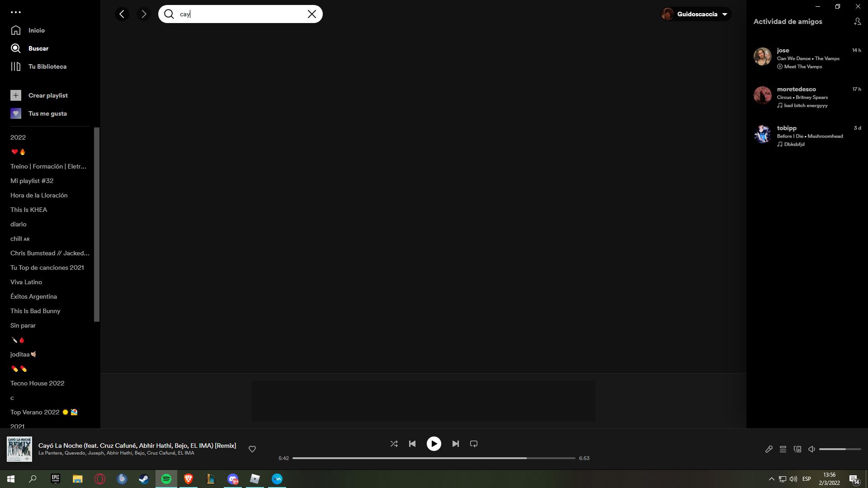Open Tu Biblioteca in the sidebar
This screenshot has width=868, height=488.
[x=47, y=66]
